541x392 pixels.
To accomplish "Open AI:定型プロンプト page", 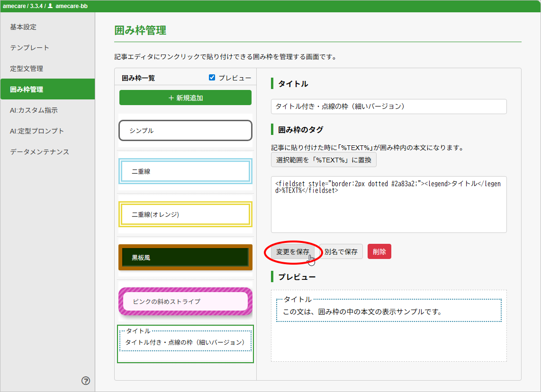I will 37,131.
